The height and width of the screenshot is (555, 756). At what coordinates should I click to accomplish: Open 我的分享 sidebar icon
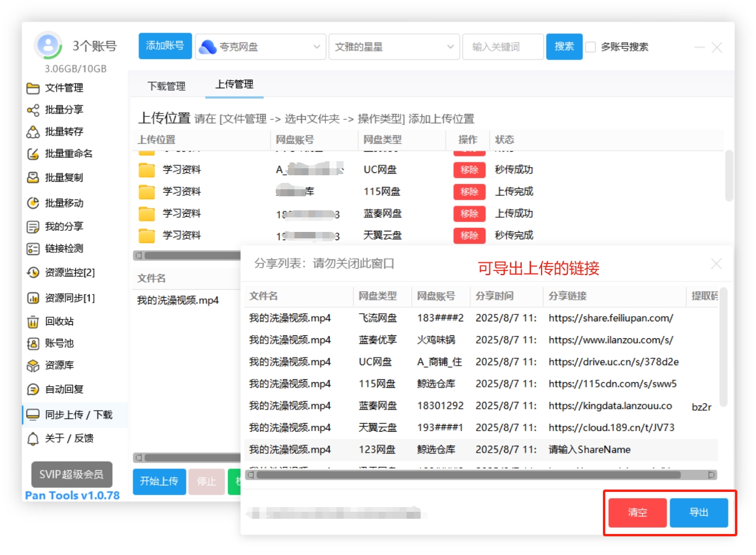[33, 227]
